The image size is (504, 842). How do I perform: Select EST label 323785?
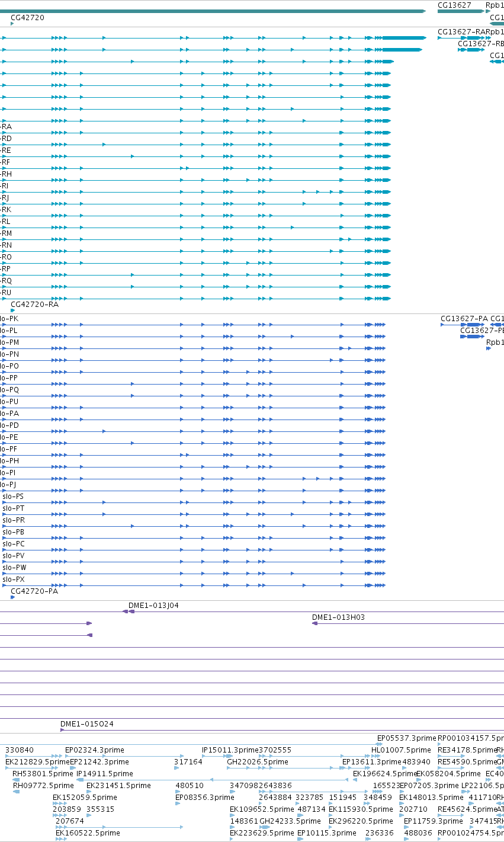tap(310, 798)
